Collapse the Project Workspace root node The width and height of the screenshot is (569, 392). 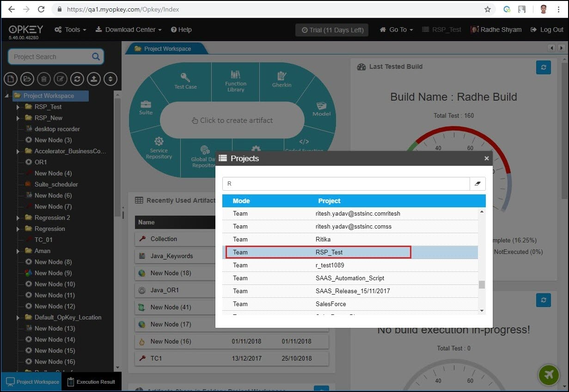coord(7,96)
